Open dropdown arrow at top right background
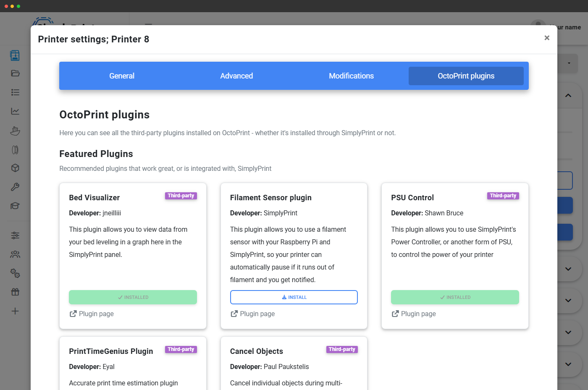This screenshot has width=588, height=390. [569, 63]
